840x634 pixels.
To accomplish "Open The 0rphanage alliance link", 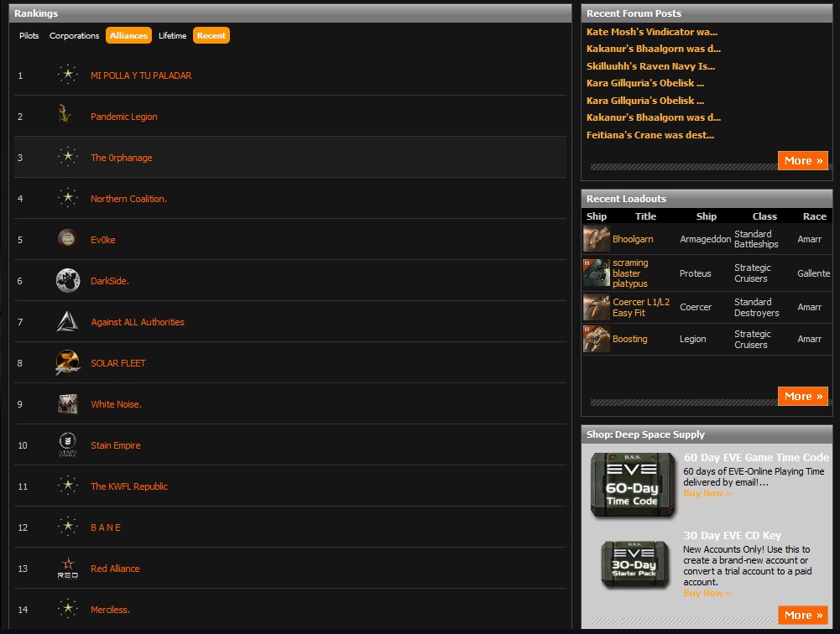I will click(121, 158).
